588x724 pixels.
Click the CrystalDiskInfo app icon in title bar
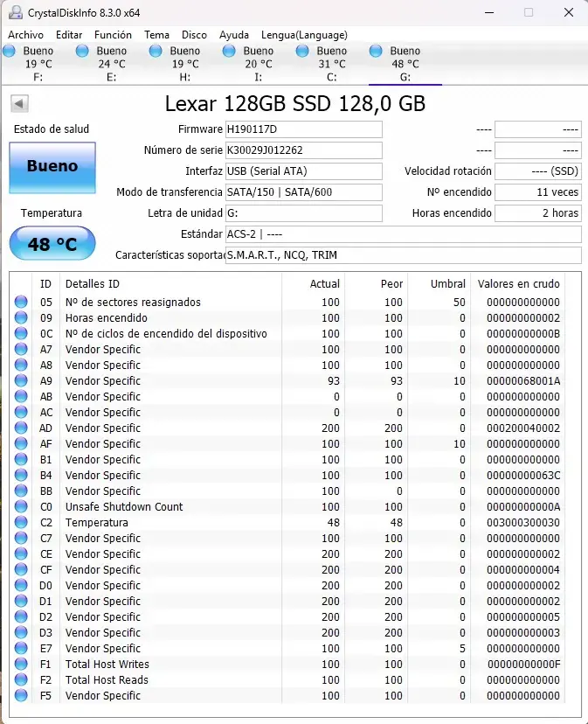16,12
